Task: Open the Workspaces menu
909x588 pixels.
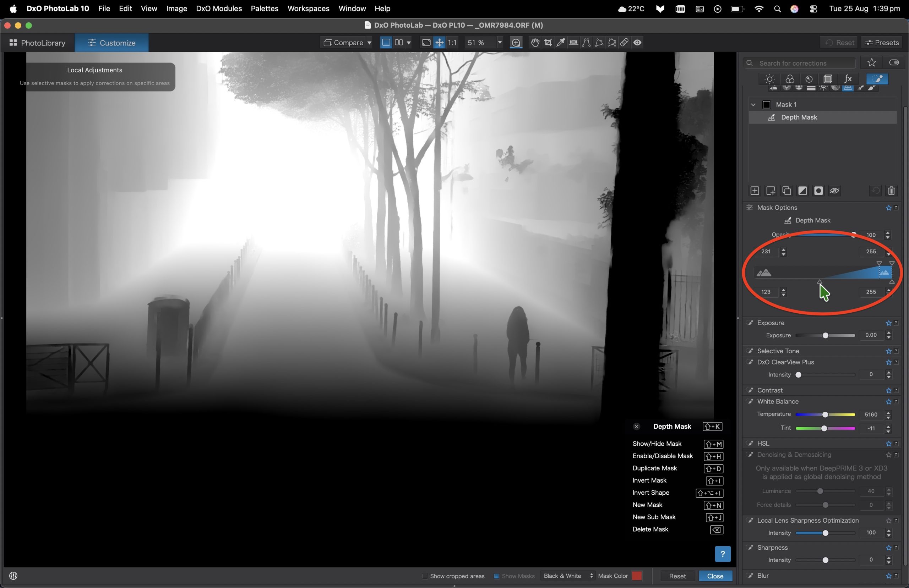Action: tap(308, 9)
